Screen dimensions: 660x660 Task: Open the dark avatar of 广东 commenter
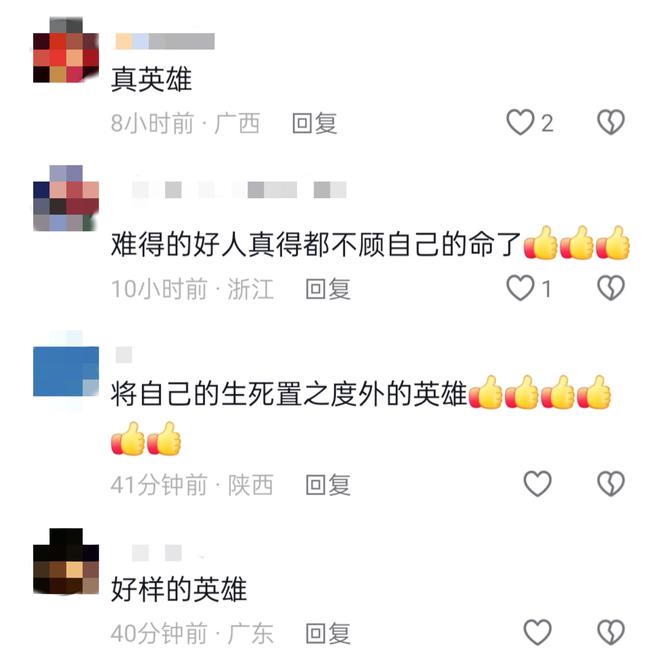click(66, 561)
